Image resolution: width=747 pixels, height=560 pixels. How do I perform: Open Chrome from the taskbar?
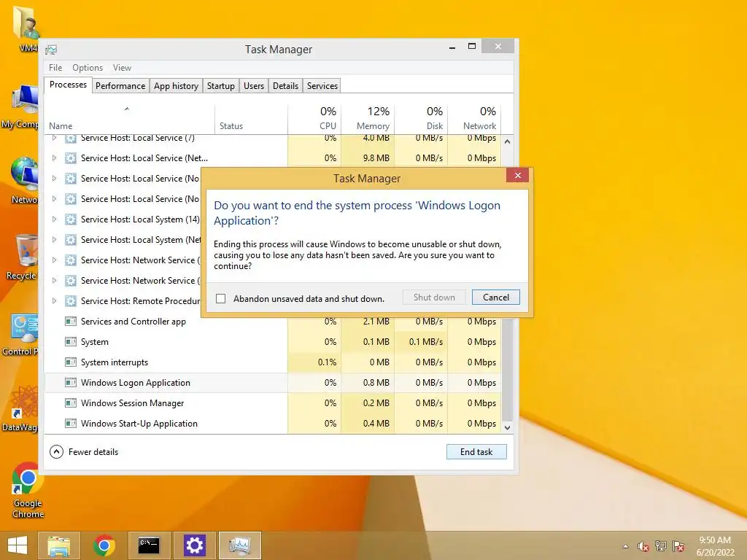(x=104, y=545)
